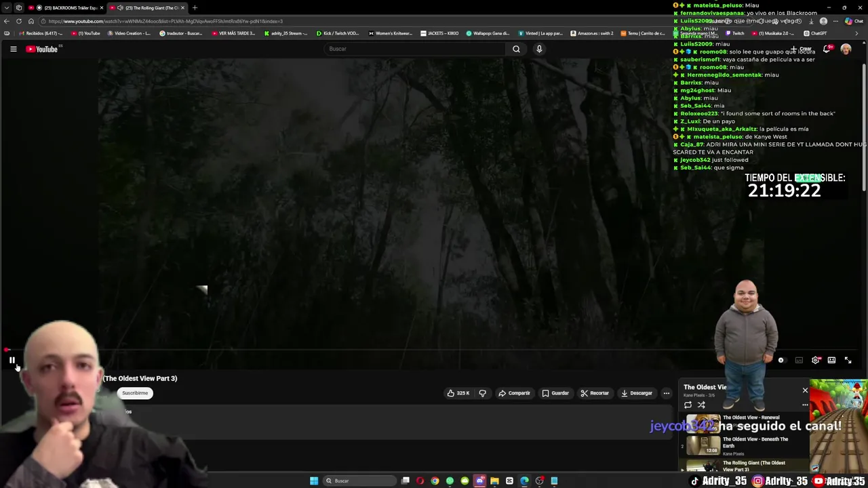Screen dimensions: 868x488
Task: Open Microsoft Edge from the taskbar
Action: tap(524, 481)
